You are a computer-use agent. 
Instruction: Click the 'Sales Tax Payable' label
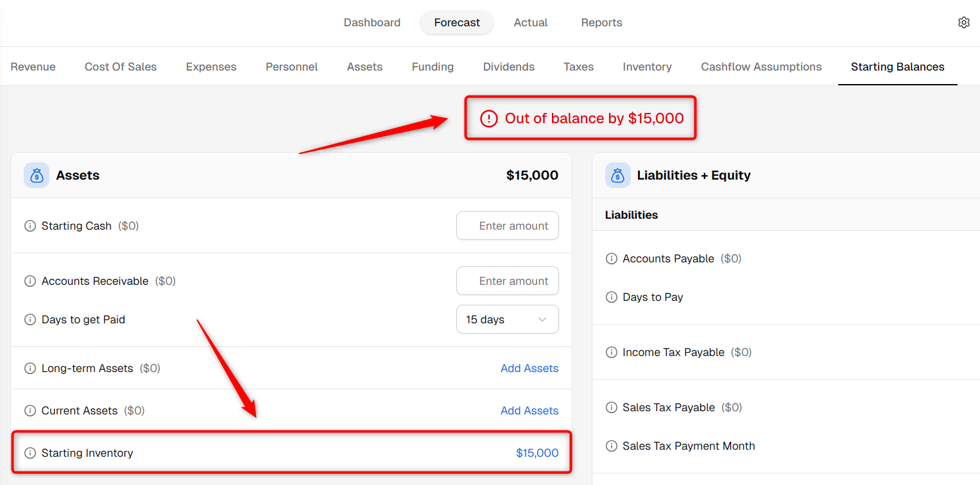[669, 407]
